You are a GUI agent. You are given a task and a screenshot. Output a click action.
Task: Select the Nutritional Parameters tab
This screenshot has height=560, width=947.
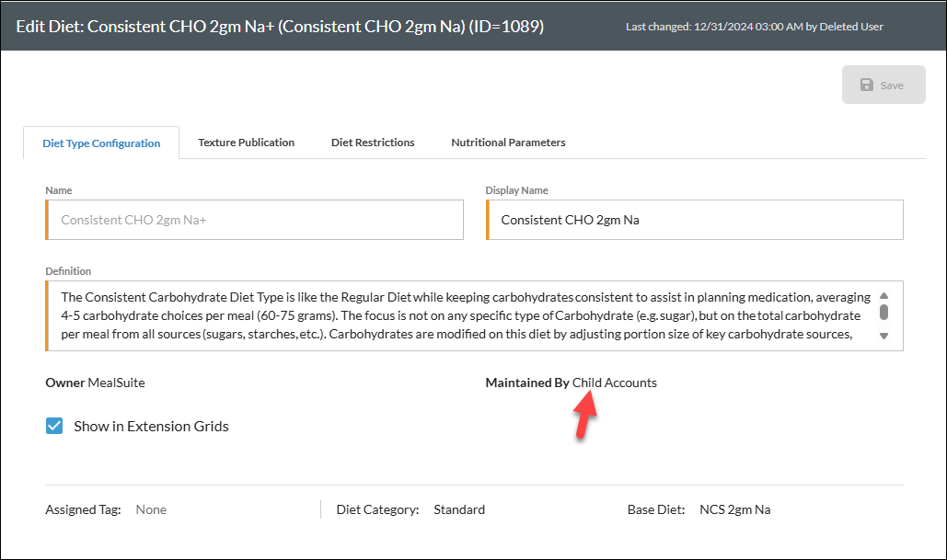508,143
